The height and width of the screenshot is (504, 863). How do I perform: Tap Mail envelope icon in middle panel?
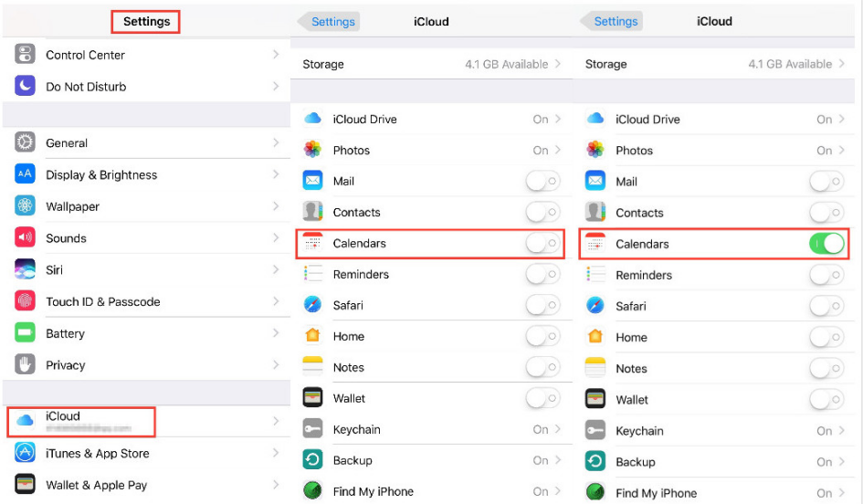[x=312, y=181]
